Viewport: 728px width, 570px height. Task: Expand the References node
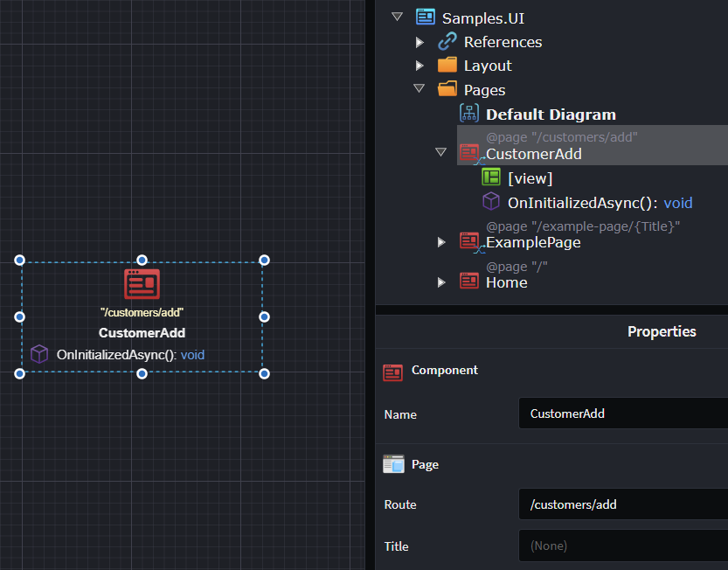click(x=419, y=42)
